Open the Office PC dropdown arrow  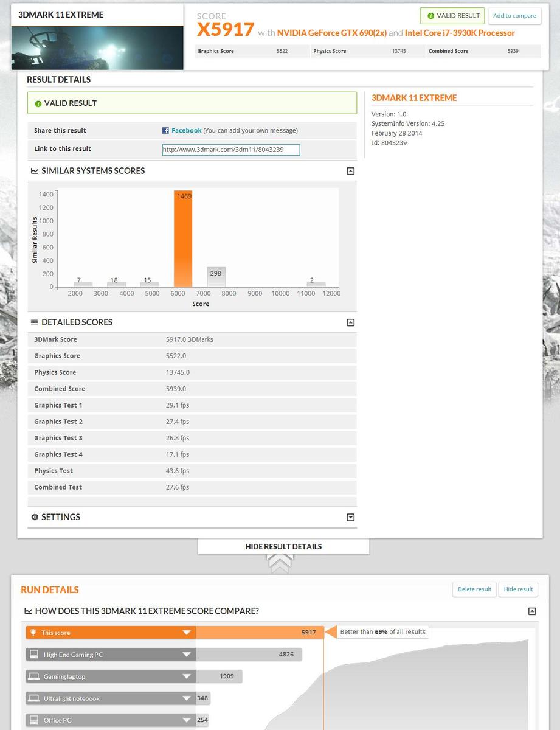[187, 720]
